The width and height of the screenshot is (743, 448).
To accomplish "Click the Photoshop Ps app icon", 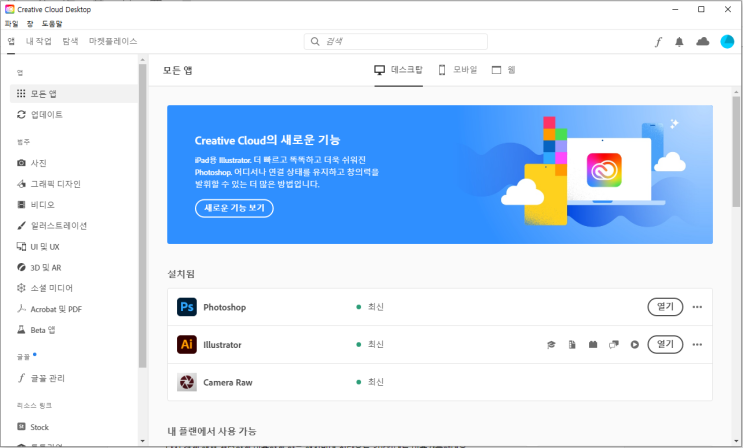I will coord(187,307).
